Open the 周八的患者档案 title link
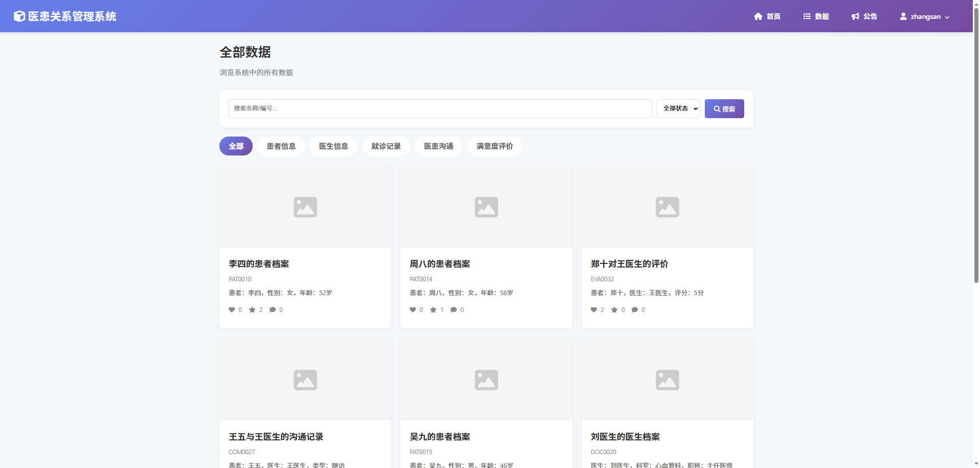The width and height of the screenshot is (980, 468). tap(440, 264)
